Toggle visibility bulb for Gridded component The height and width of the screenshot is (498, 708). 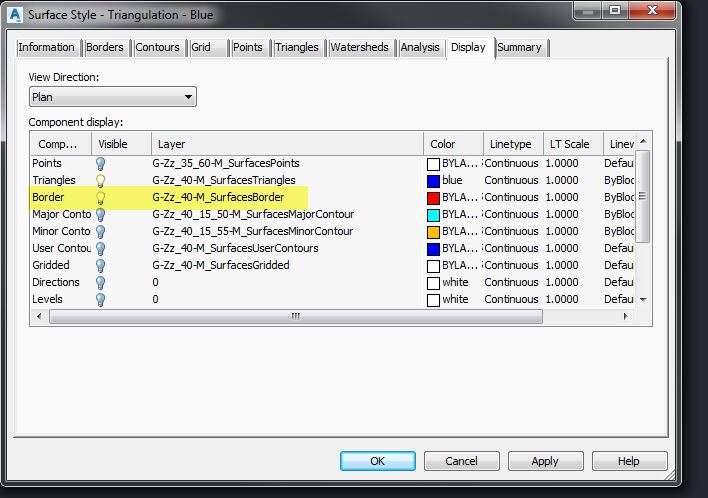click(x=100, y=265)
